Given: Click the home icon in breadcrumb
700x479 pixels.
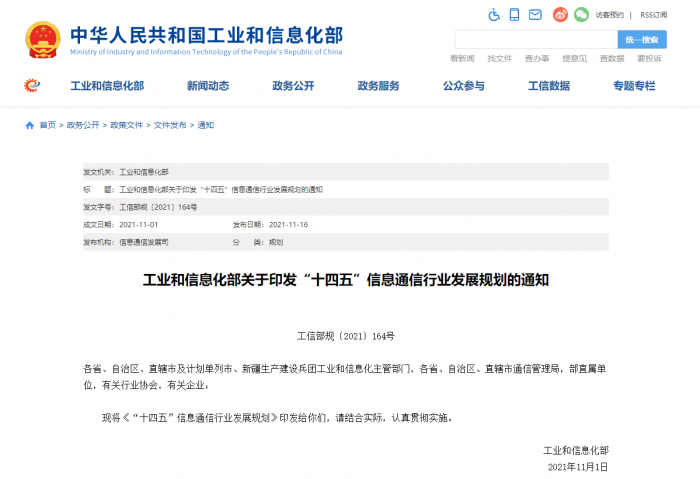Looking at the screenshot, I should 30,125.
